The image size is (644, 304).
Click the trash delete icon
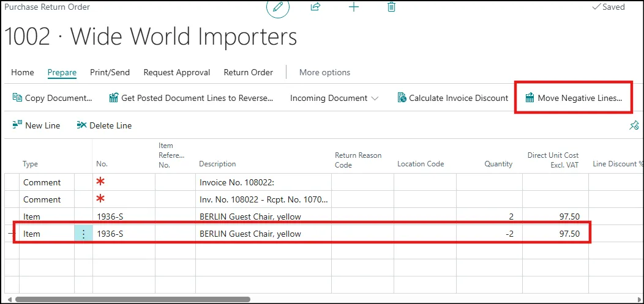pos(391,7)
